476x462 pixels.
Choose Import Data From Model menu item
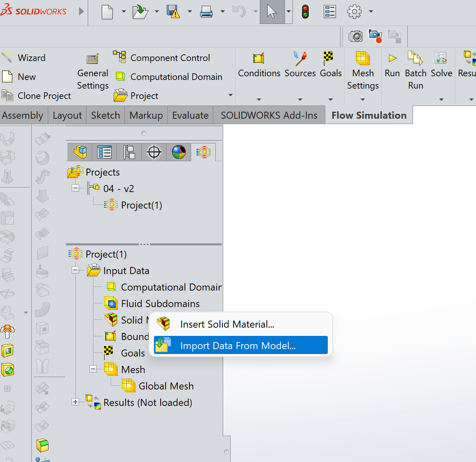[241, 345]
